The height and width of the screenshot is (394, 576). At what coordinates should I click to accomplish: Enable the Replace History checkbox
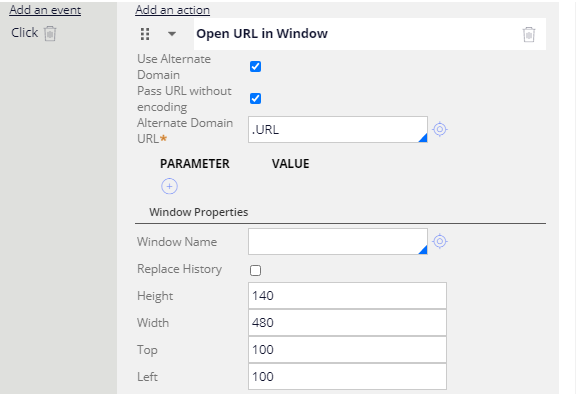coord(255,270)
